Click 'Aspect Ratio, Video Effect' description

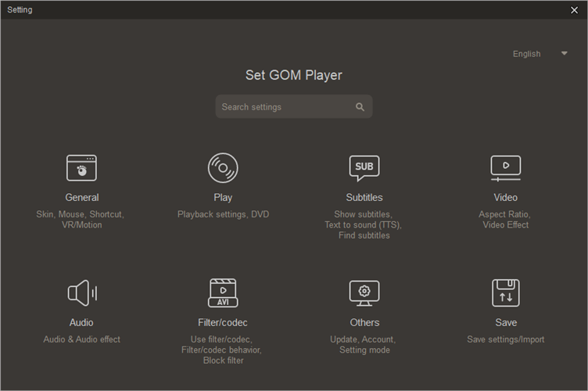pos(505,220)
